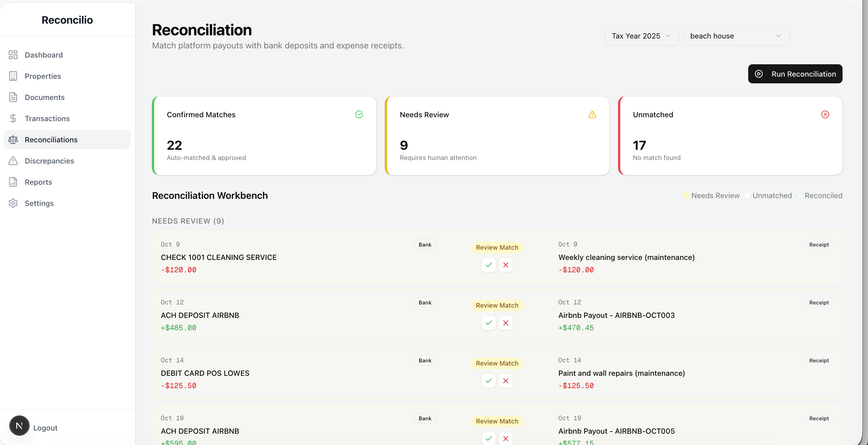Open the Unmatched card showing 17
Screen dimensions: 868x445
pyautogui.click(x=730, y=136)
